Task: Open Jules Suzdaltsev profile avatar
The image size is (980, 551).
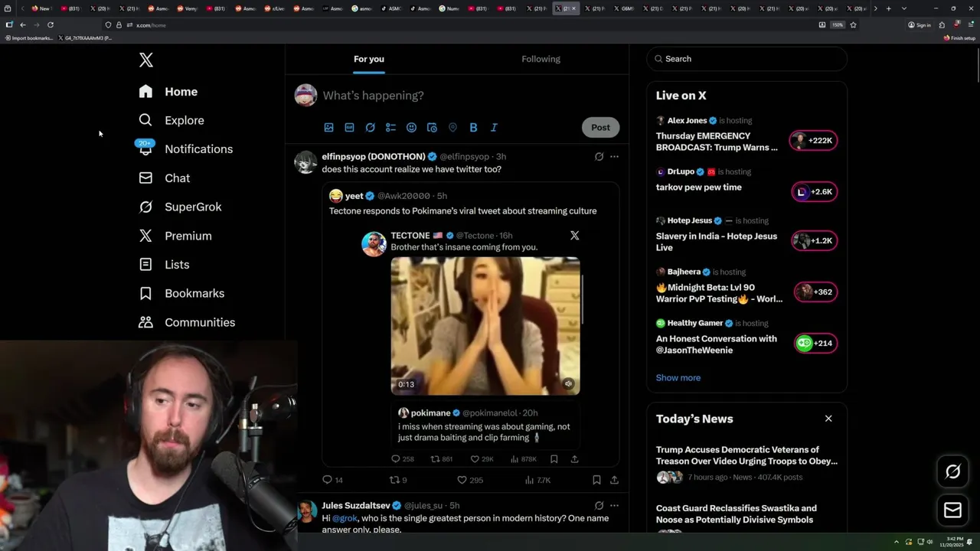Action: click(x=305, y=512)
